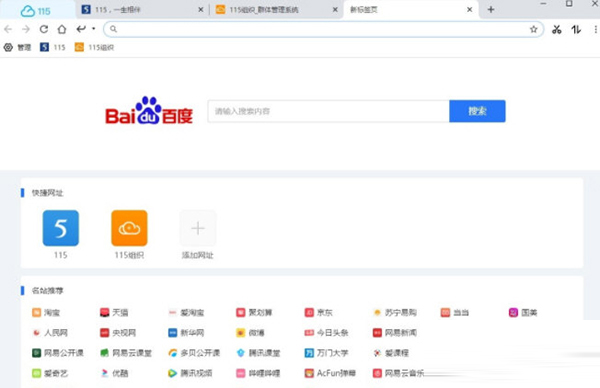Close the new tab page tab

[x=470, y=10]
